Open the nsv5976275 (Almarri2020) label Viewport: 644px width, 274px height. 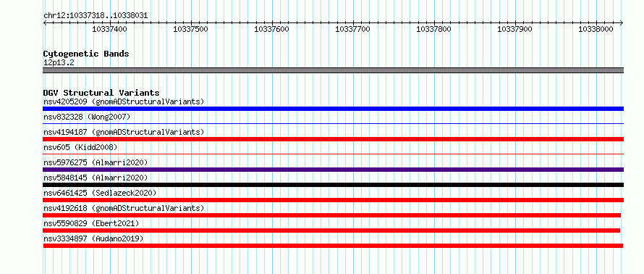coord(96,162)
